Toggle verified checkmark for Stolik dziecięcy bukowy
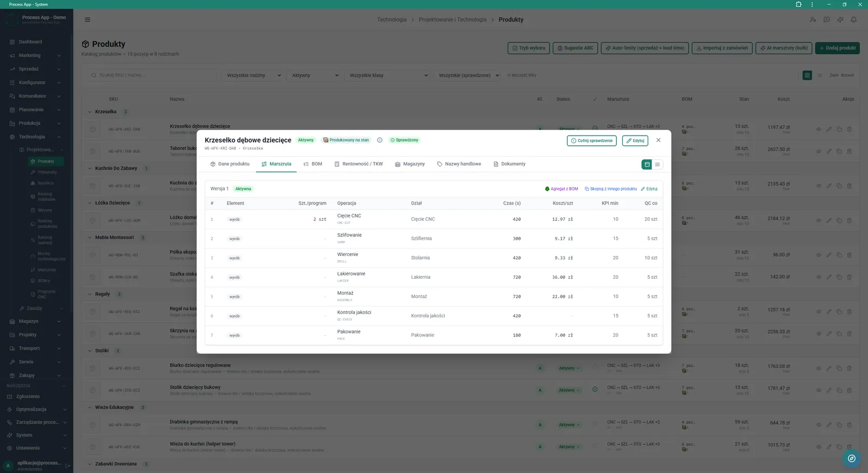Viewport: 868px width, 473px height. pyautogui.click(x=595, y=390)
